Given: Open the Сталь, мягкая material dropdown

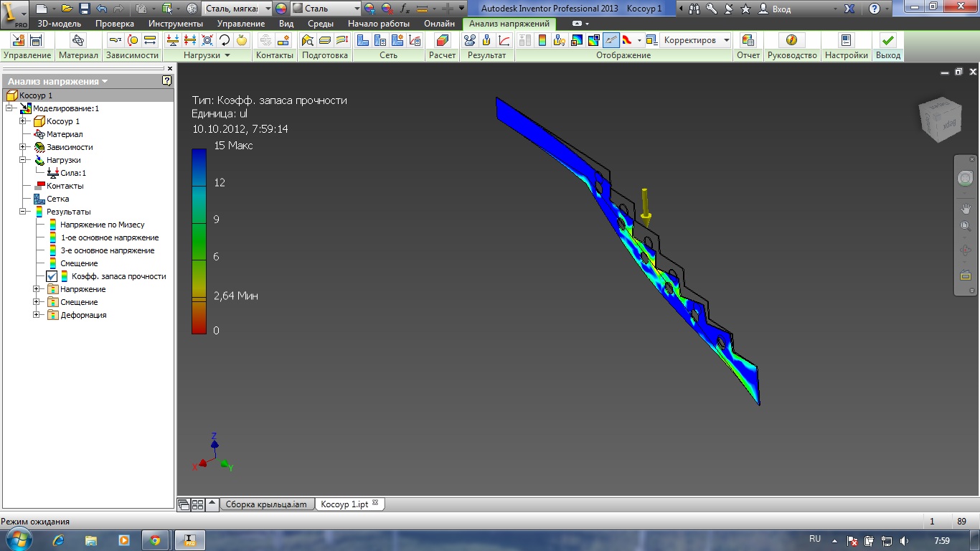Looking at the screenshot, I should coord(268,9).
